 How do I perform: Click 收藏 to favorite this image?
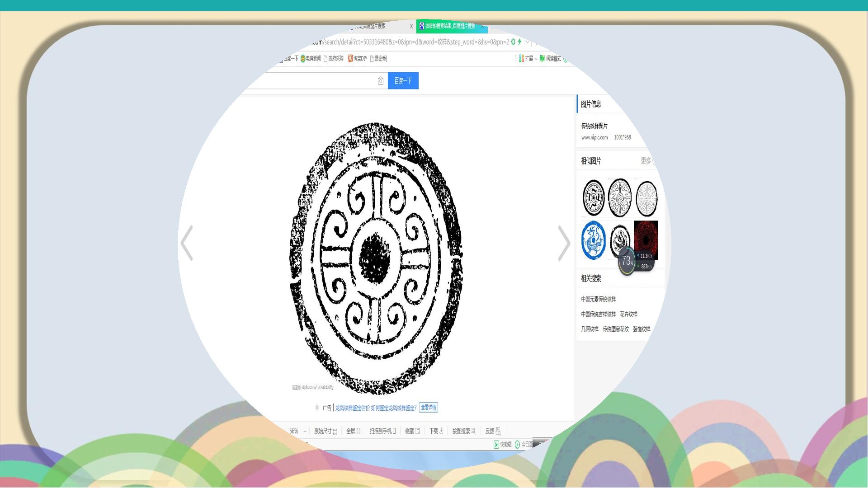click(x=412, y=431)
